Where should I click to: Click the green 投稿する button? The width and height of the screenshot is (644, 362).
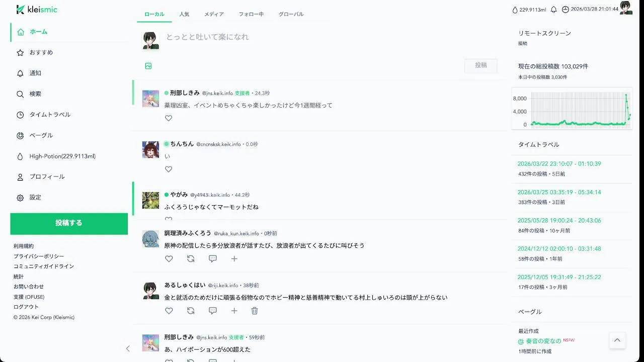[69, 223]
